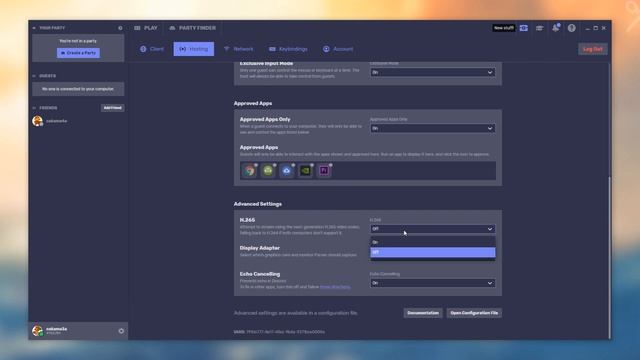This screenshot has width=640, height=360.
Task: Click the green round approved app icon
Action: (x=268, y=171)
